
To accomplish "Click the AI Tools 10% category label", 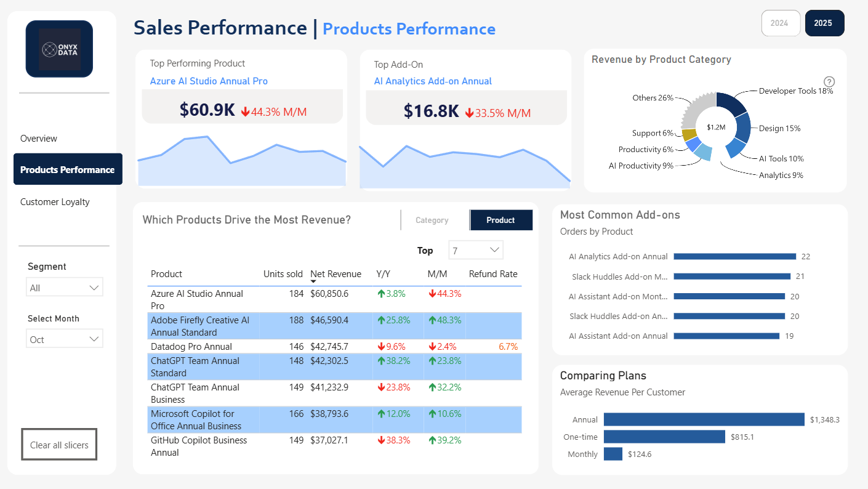I will (x=781, y=158).
